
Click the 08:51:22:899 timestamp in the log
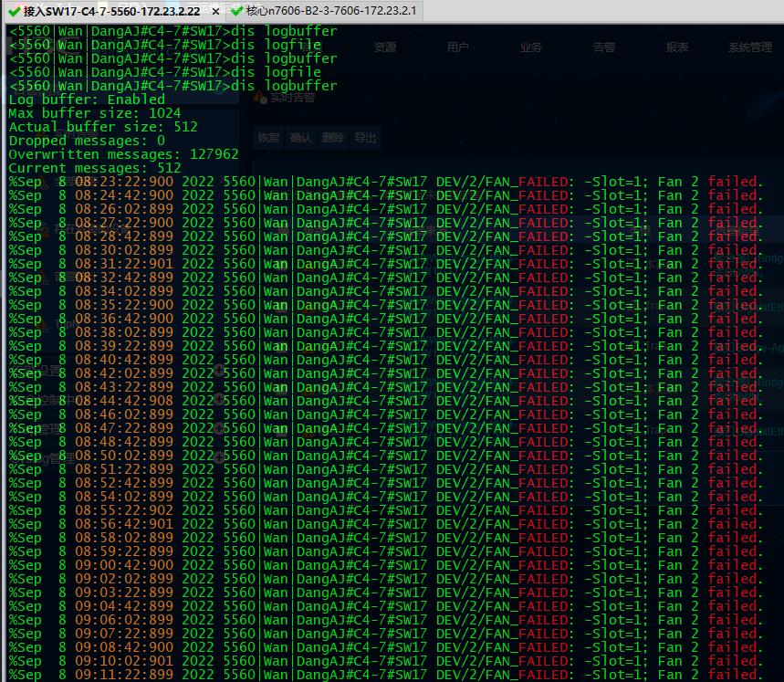[124, 469]
